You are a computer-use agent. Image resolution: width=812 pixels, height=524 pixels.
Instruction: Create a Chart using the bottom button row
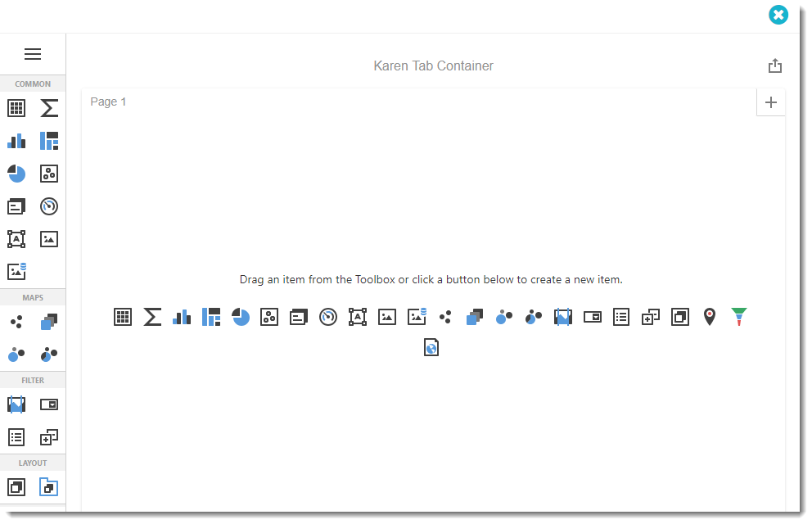pyautogui.click(x=181, y=317)
